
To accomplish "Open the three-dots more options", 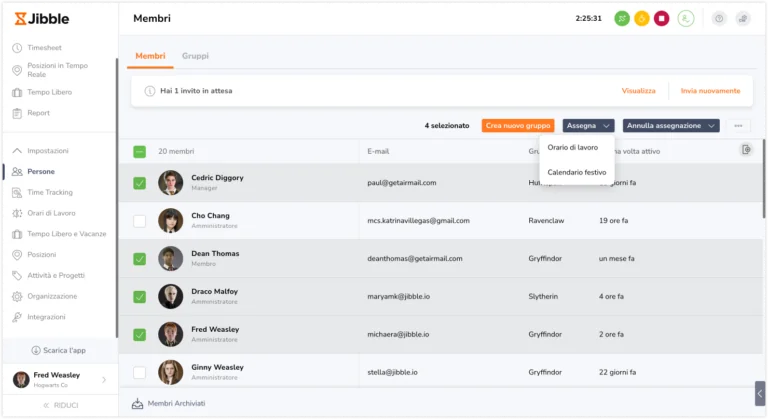I will 738,125.
